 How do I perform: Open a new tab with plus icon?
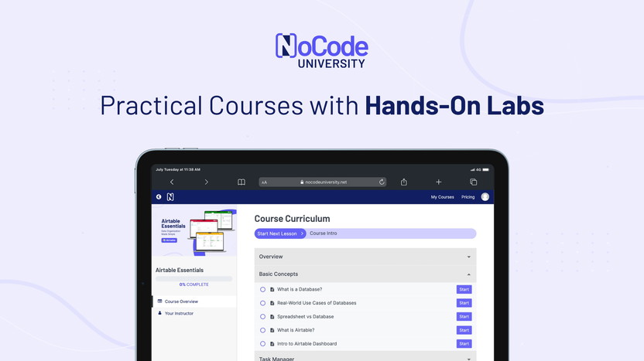439,182
